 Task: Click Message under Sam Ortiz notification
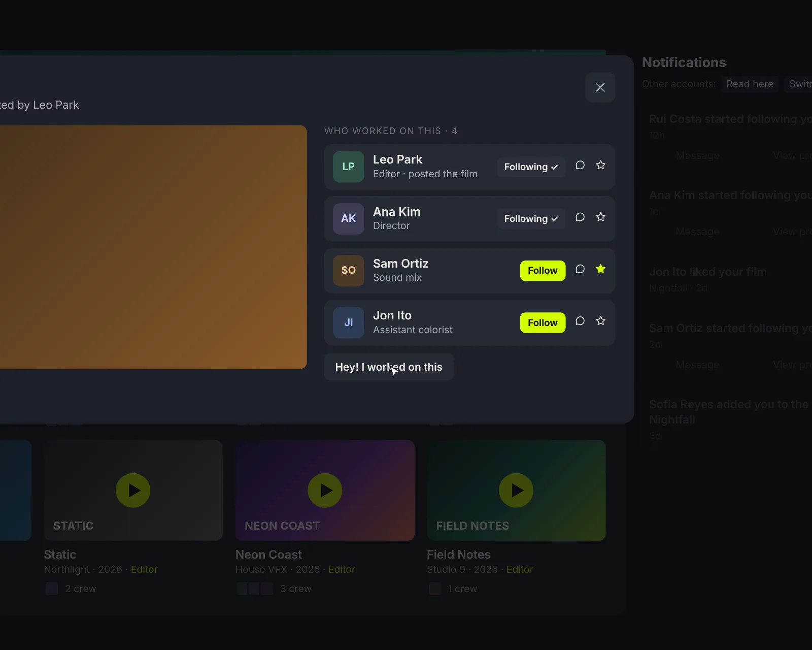click(697, 365)
